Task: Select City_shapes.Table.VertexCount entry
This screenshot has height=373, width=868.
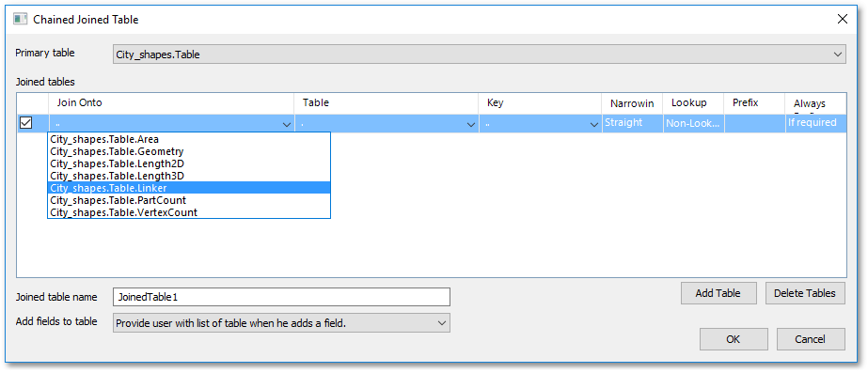Action: click(x=189, y=212)
